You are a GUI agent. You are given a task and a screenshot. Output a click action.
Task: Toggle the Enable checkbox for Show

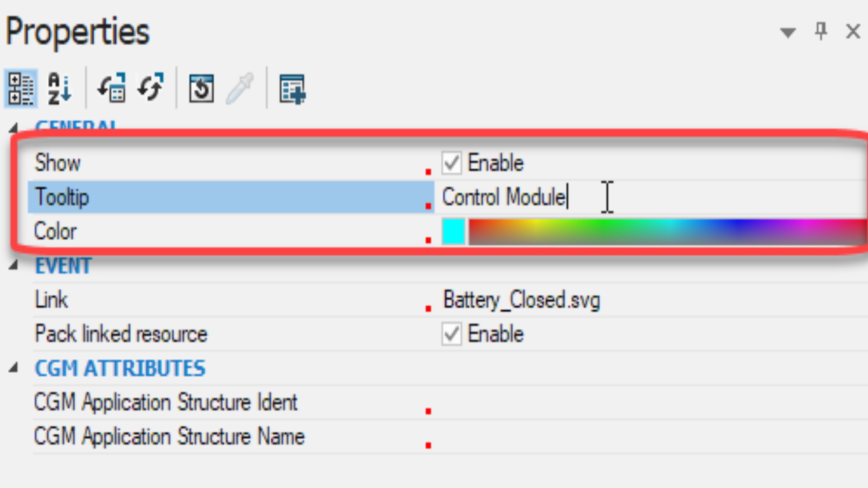coord(451,163)
